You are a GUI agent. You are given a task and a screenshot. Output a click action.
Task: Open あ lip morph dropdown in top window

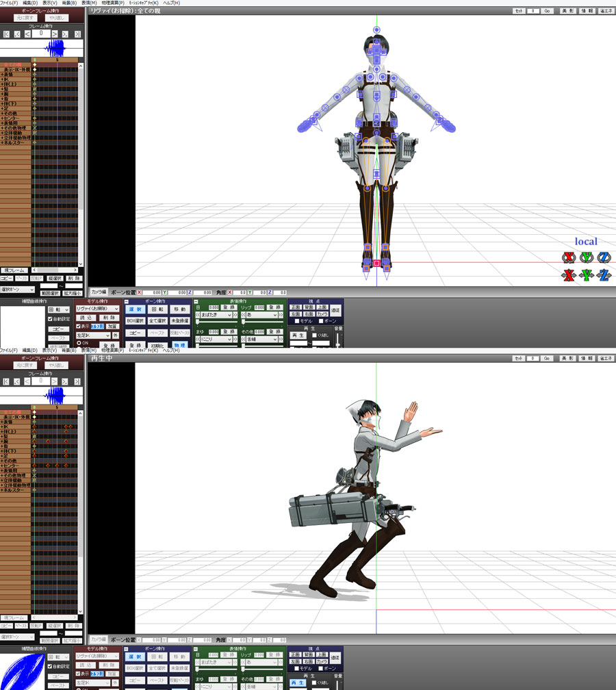261,315
